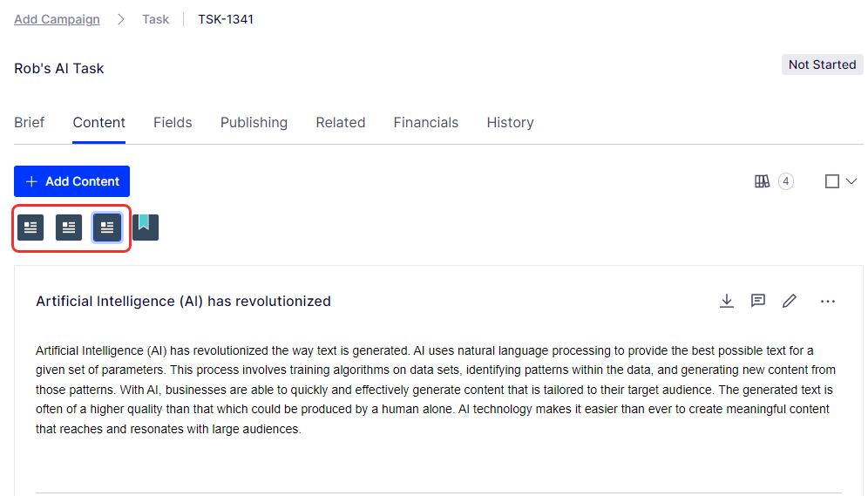The width and height of the screenshot is (868, 496).
Task: Follow the Add Campaign breadcrumb link
Action: (57, 19)
